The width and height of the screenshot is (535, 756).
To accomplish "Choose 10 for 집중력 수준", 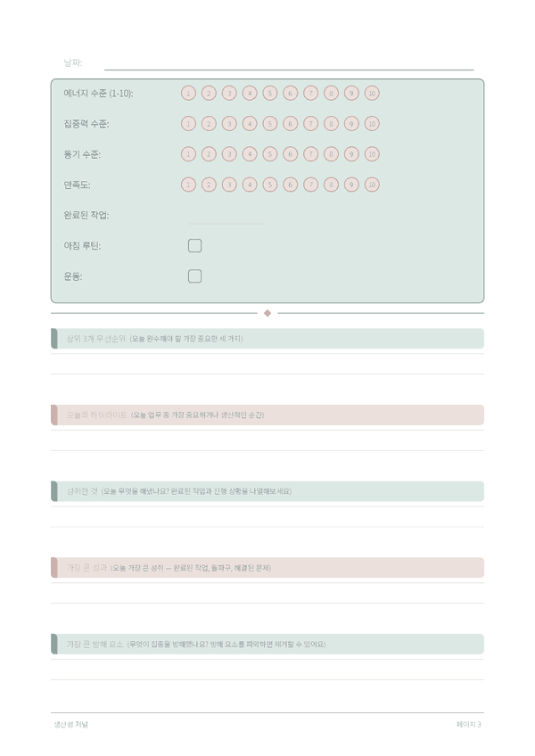I will [372, 124].
